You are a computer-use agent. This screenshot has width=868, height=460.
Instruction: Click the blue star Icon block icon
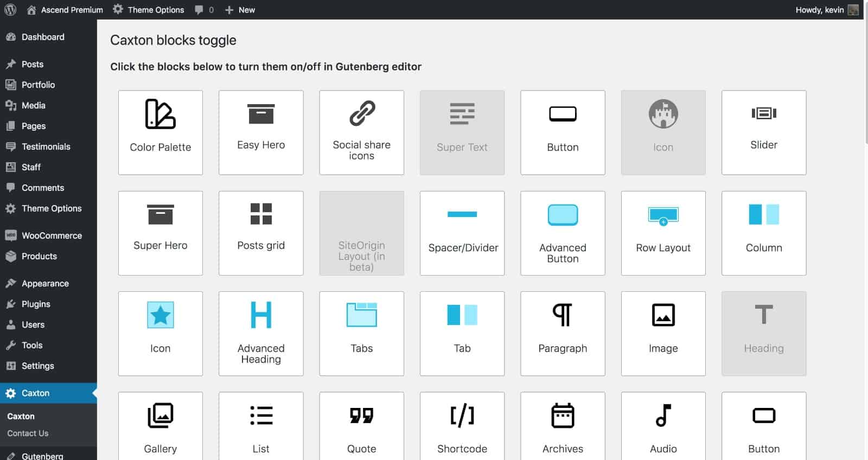160,315
